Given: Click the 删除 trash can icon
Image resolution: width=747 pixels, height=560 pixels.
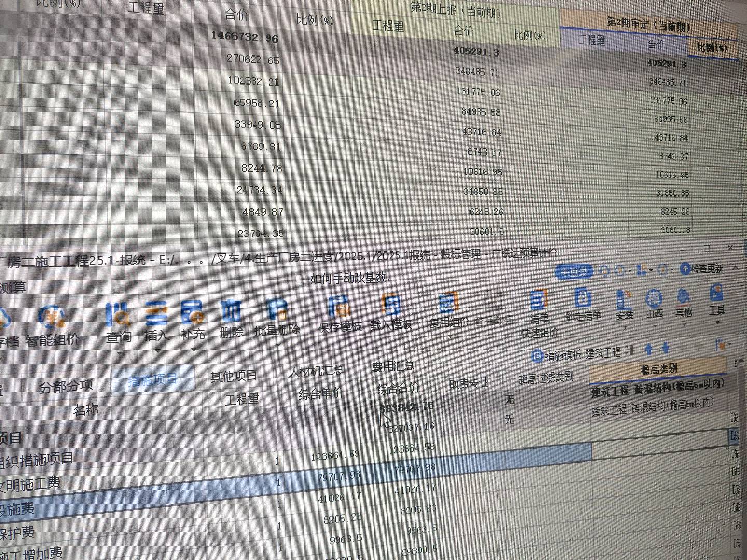Looking at the screenshot, I should point(231,311).
